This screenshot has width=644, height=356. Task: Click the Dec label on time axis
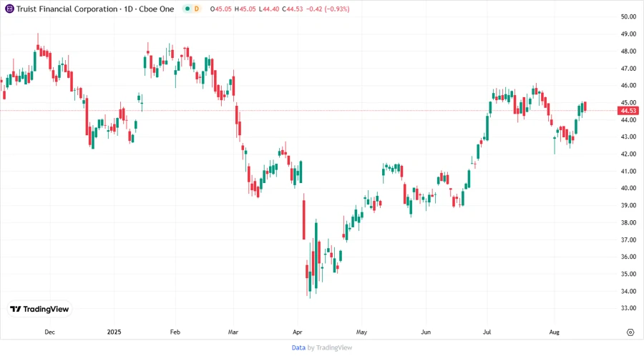(x=49, y=332)
